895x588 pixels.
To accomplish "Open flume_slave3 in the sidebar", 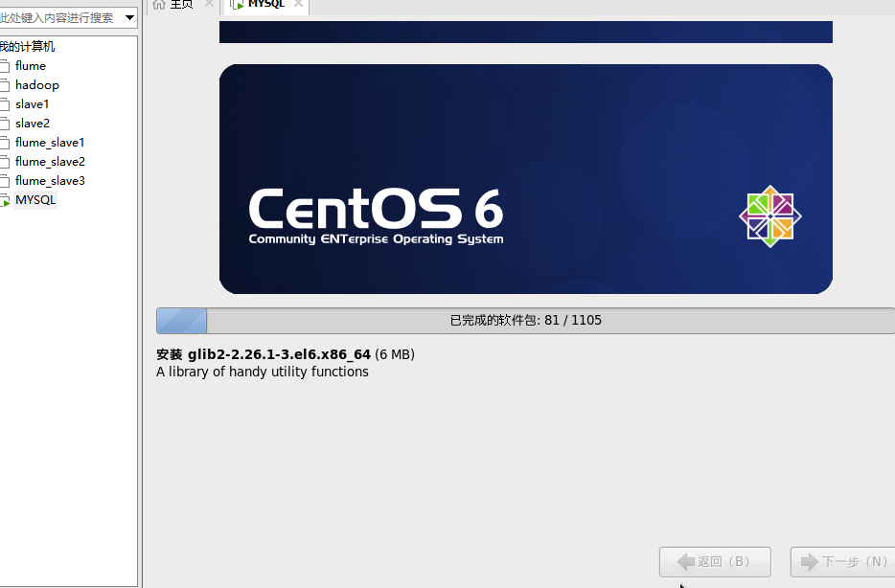I will coord(50,181).
